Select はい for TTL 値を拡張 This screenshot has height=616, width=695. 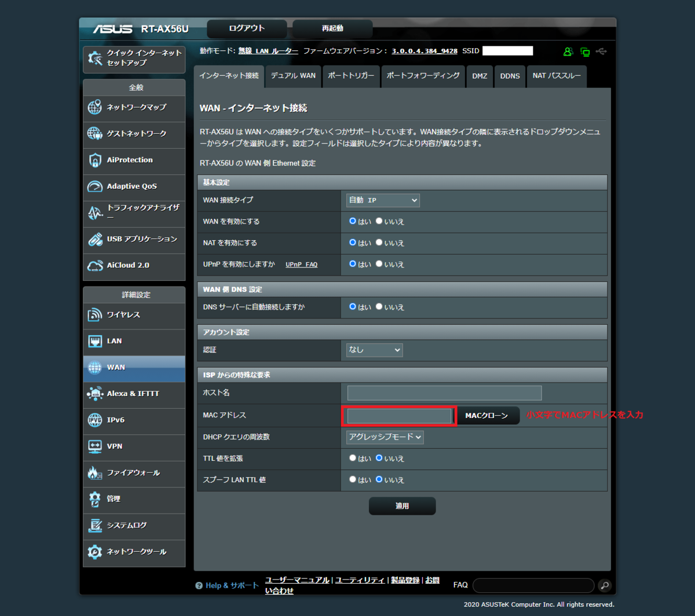[x=352, y=458]
